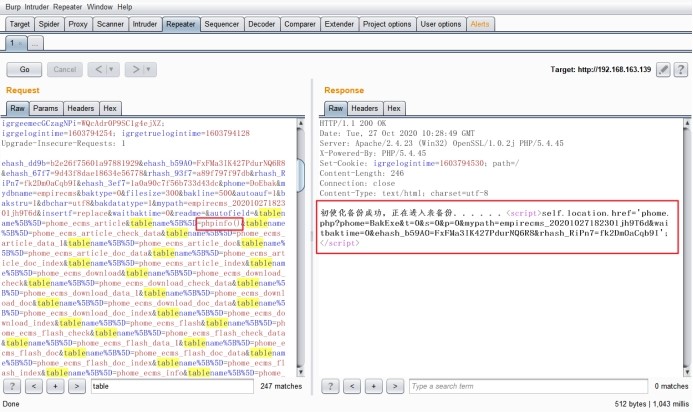Open the back history dropdown arrow

coord(112,69)
